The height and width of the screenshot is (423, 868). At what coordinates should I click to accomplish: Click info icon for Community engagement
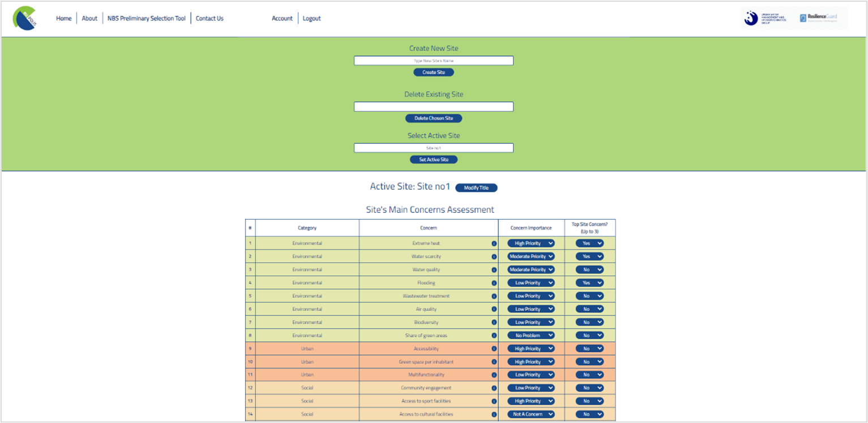coord(494,388)
